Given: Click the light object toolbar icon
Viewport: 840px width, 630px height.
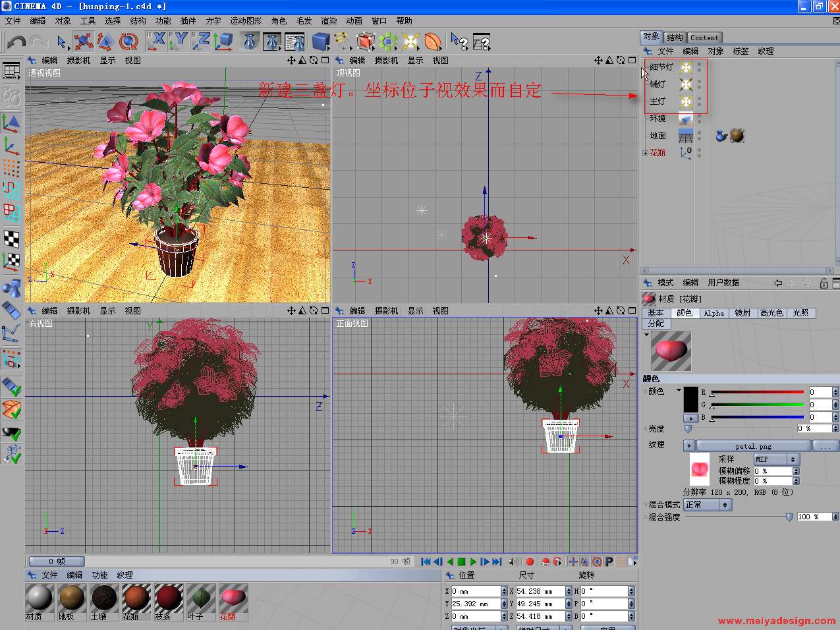Looking at the screenshot, I should point(410,42).
